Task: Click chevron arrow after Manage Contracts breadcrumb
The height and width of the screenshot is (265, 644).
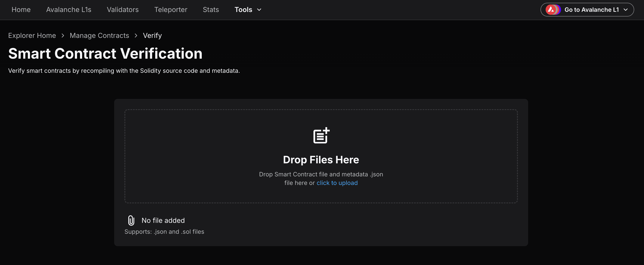Action: point(136,36)
